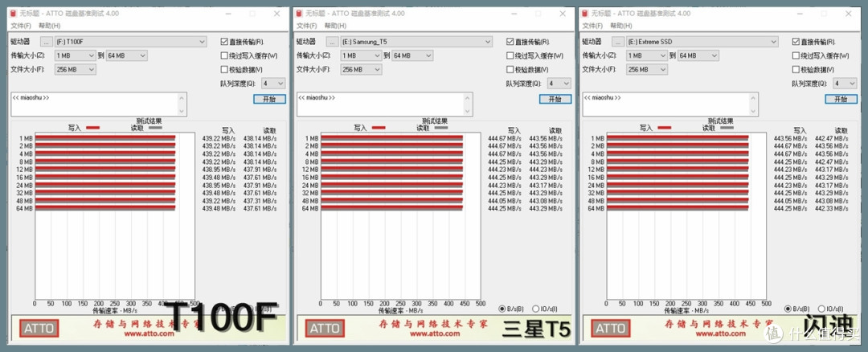Click red write legend swatch in Extreme SSD window
Screen dimensions: 868x352
pos(664,128)
